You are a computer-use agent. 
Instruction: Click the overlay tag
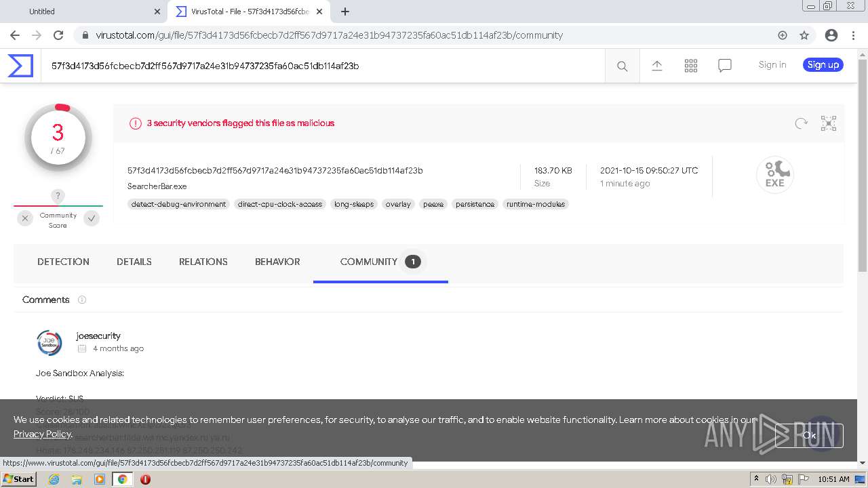tap(398, 204)
